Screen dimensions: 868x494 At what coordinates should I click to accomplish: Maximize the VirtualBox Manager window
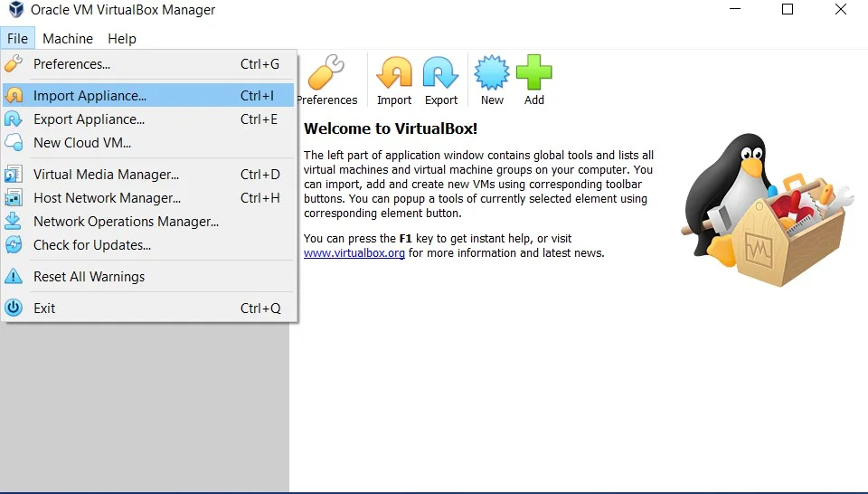click(788, 9)
